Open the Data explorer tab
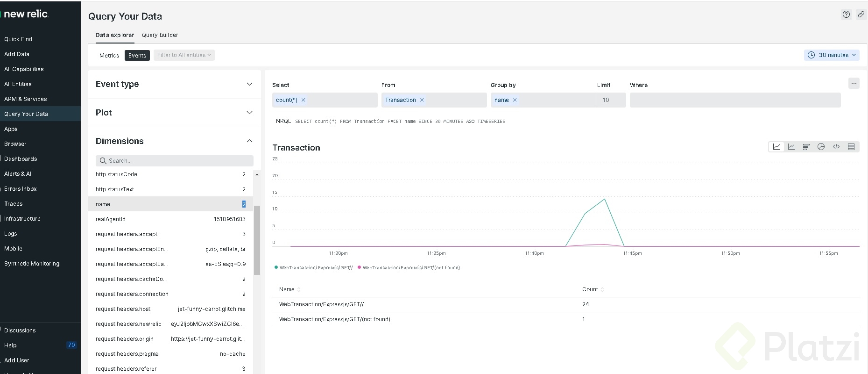 click(115, 35)
